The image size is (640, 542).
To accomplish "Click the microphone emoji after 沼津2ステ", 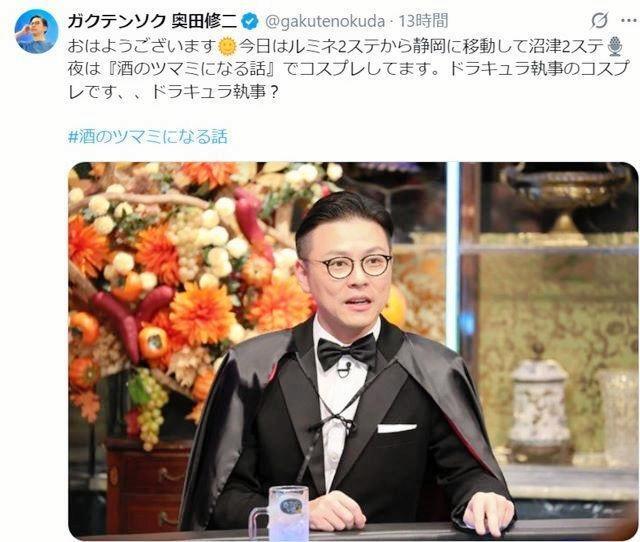I will click(x=614, y=46).
